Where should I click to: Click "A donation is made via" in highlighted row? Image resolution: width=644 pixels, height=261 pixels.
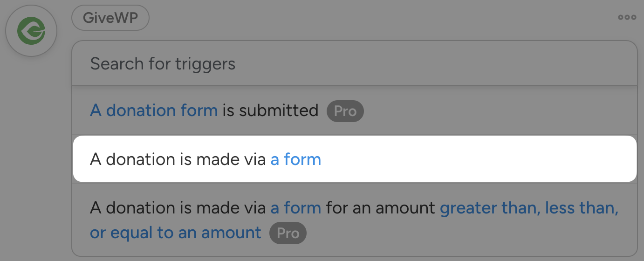tap(179, 159)
